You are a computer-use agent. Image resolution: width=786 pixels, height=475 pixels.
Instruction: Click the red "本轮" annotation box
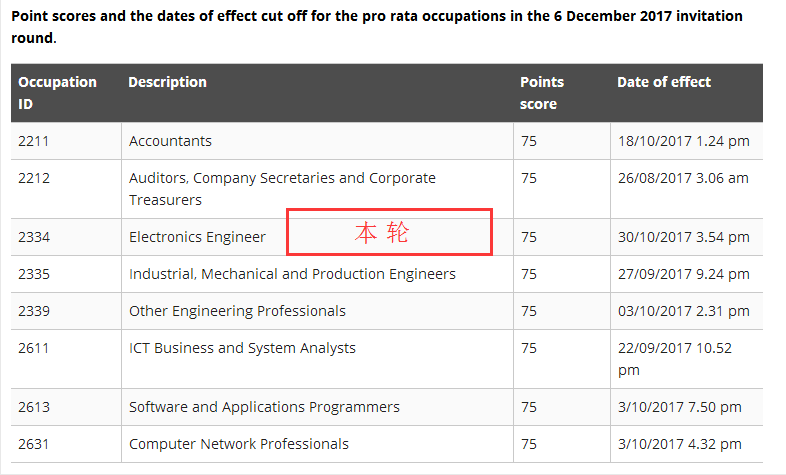[389, 232]
